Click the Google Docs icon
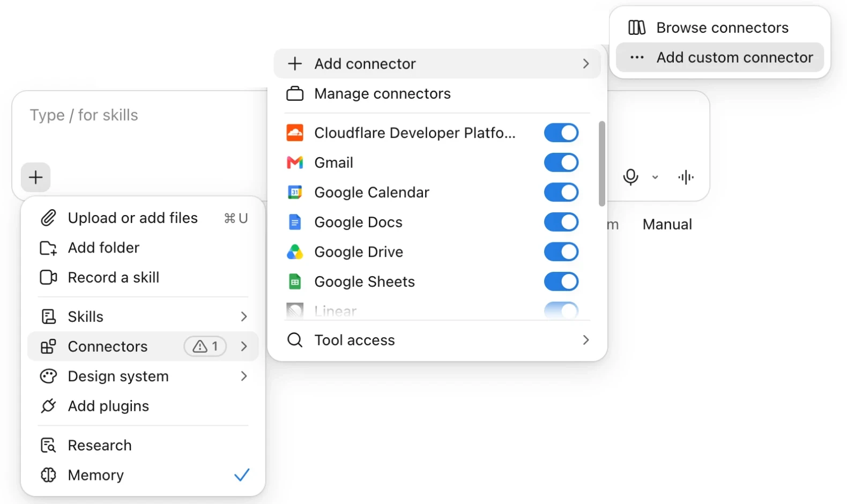The height and width of the screenshot is (504, 847). (295, 222)
